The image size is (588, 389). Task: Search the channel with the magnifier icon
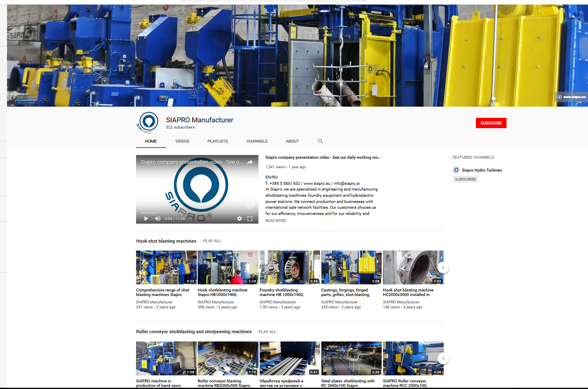pyautogui.click(x=320, y=141)
